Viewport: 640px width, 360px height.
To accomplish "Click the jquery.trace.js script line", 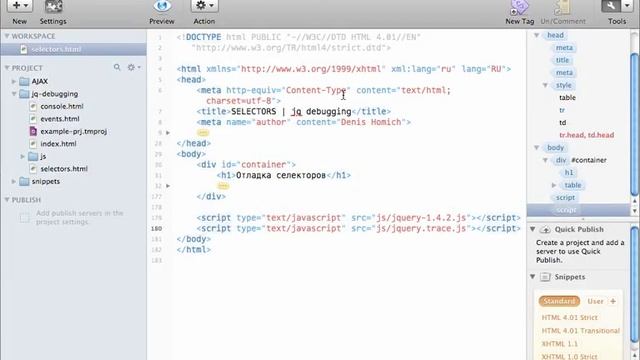I will (358, 229).
